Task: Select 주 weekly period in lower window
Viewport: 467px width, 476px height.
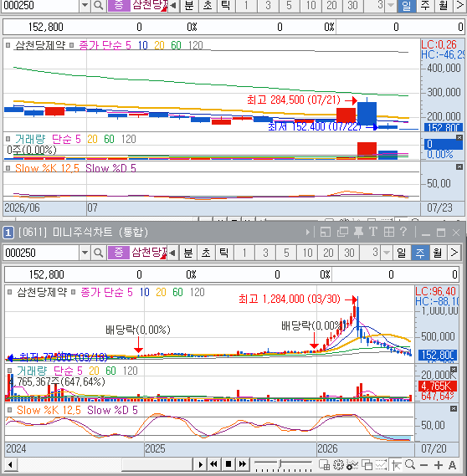Action: pos(420,253)
